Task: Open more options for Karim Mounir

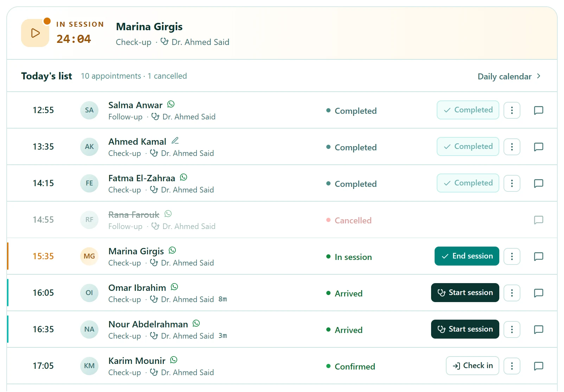Action: point(512,366)
